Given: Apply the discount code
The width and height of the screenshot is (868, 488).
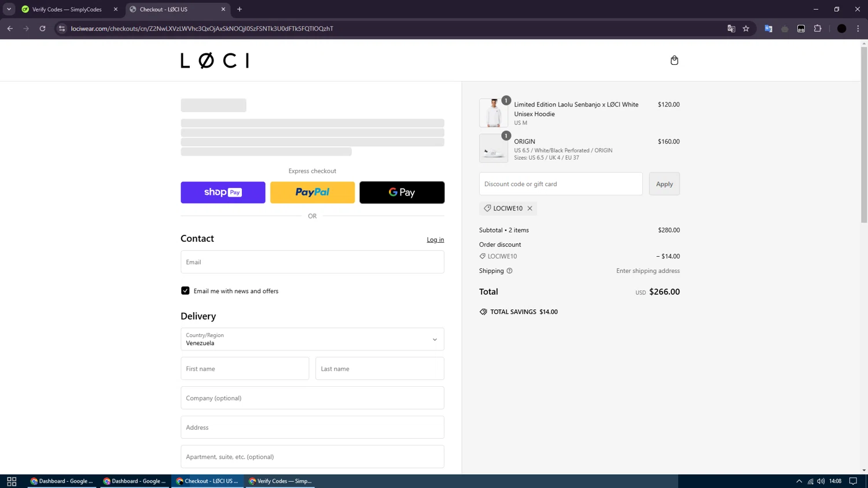Looking at the screenshot, I should point(664,184).
